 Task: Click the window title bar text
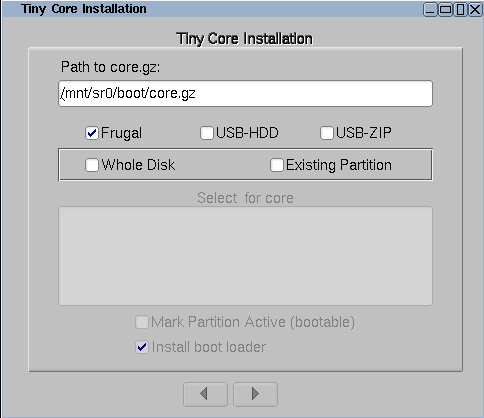pyautogui.click(x=84, y=9)
